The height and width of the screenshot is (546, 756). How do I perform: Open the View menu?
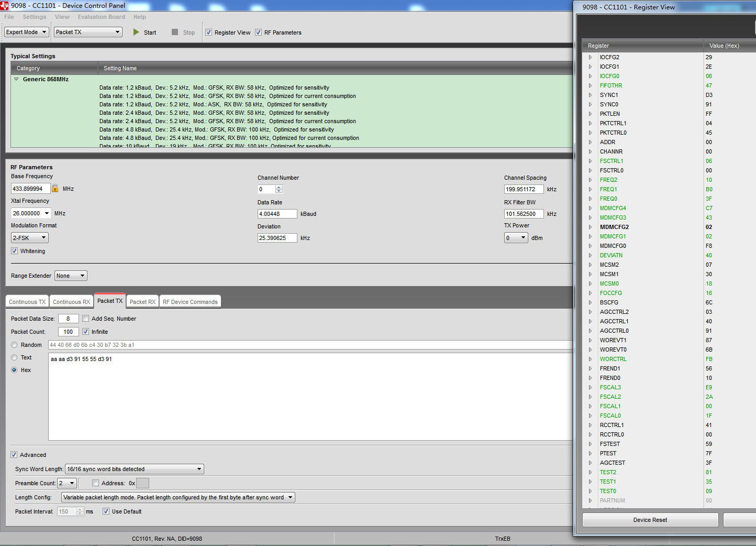pos(62,17)
